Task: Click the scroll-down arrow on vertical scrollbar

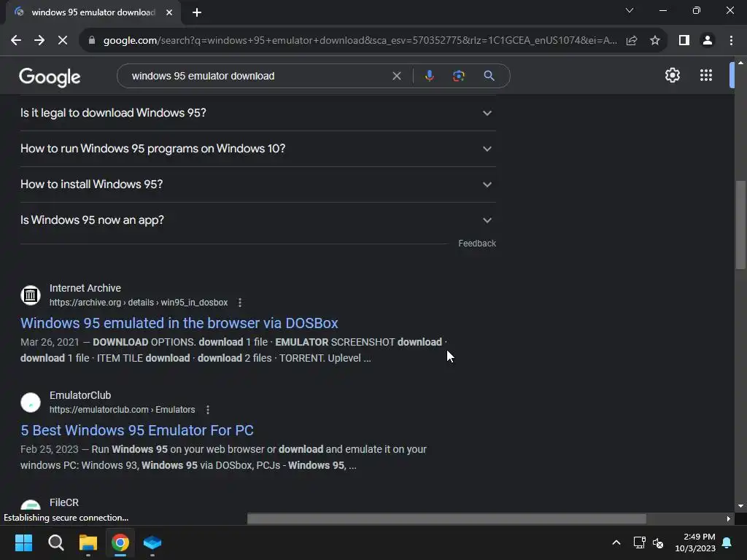Action: (740, 506)
